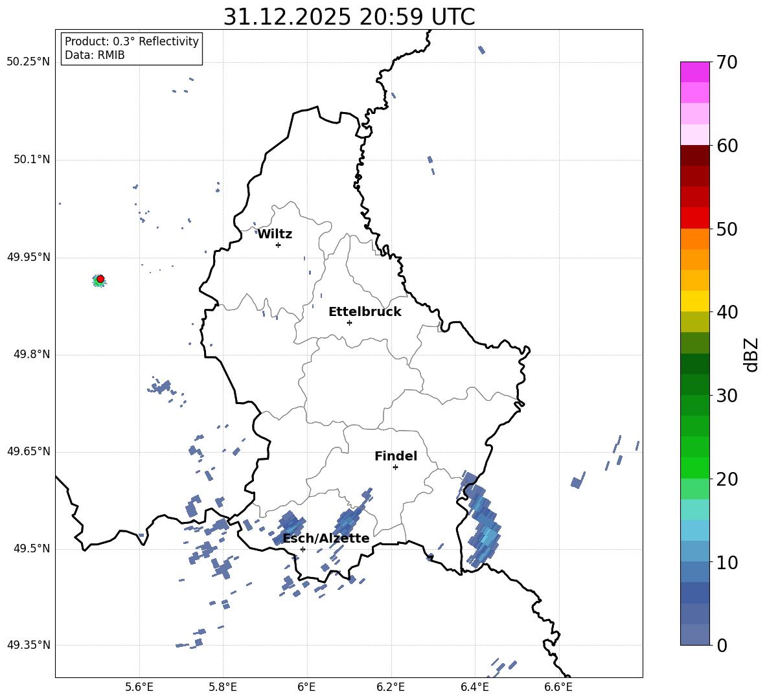The height and width of the screenshot is (700, 767).
Task: Click the 6°E longitude label
Action: tap(306, 687)
